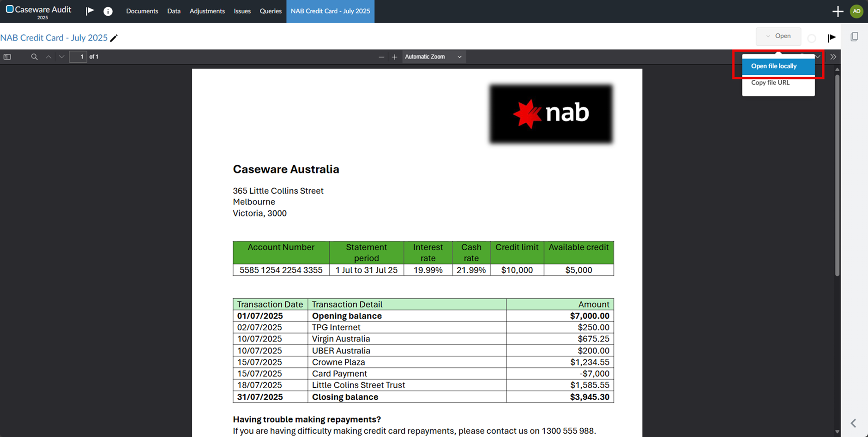The image size is (868, 437).
Task: Go to the Documents tab
Action: 142,11
